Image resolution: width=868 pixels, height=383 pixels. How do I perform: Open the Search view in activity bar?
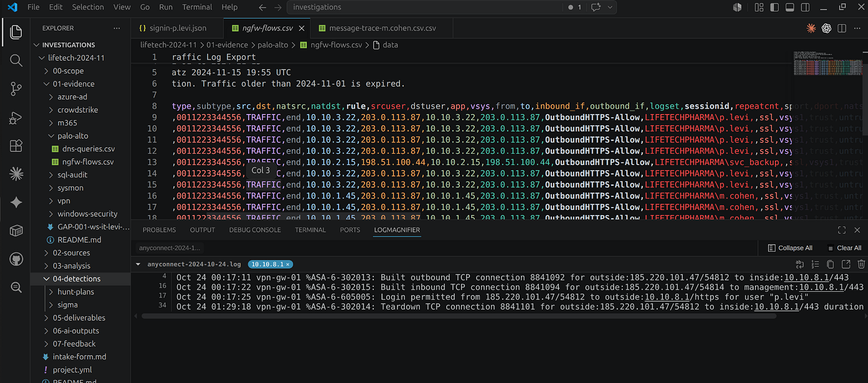(x=16, y=60)
